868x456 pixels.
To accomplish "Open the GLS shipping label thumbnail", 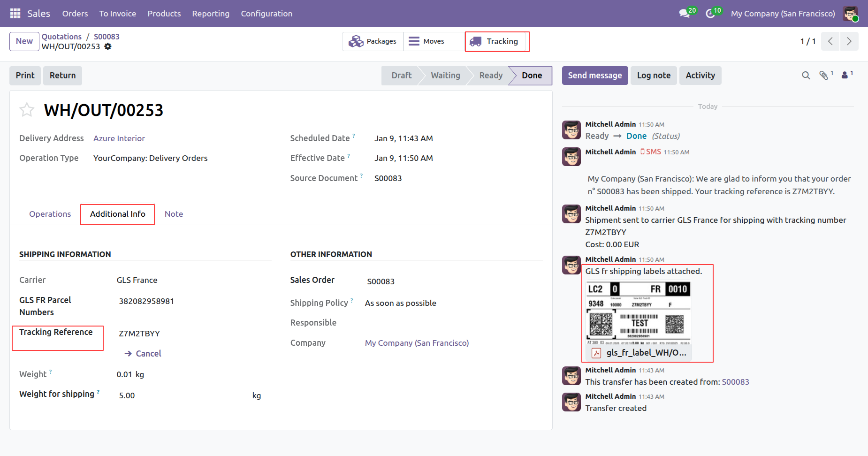I will (638, 312).
